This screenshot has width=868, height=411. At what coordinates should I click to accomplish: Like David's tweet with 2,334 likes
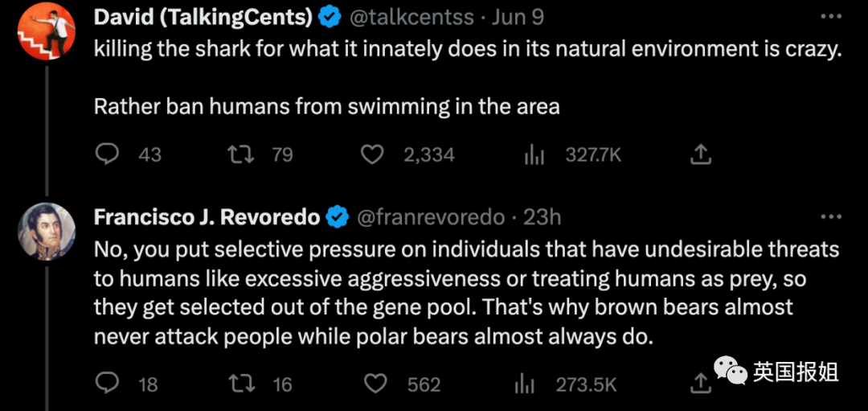click(372, 154)
